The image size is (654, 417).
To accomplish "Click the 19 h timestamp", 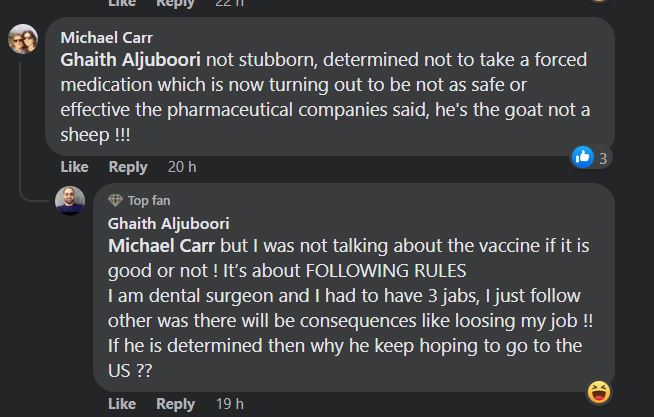I will pyautogui.click(x=229, y=404).
